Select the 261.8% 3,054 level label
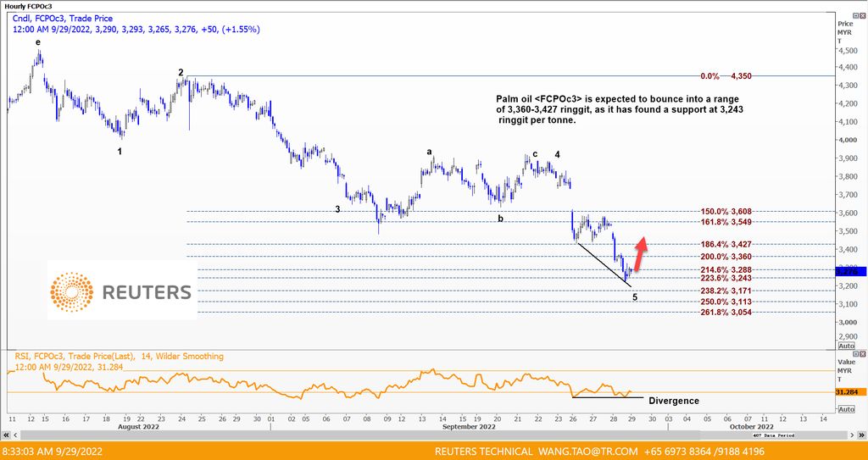Image resolution: width=868 pixels, height=460 pixels. click(728, 313)
